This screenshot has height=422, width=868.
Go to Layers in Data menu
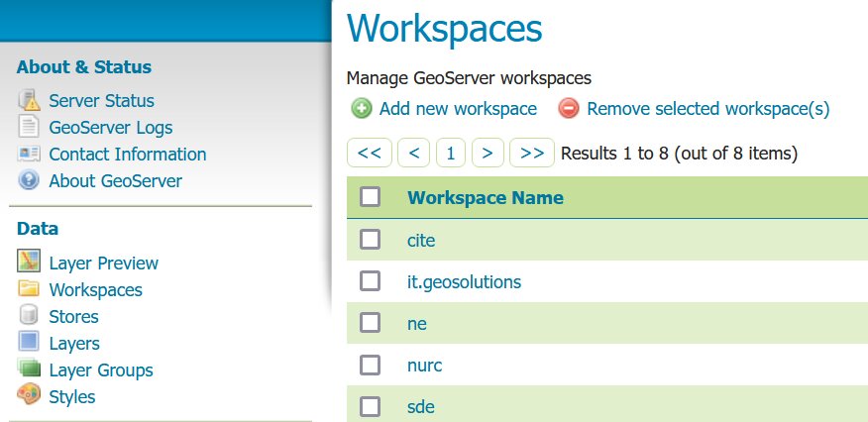tap(74, 344)
